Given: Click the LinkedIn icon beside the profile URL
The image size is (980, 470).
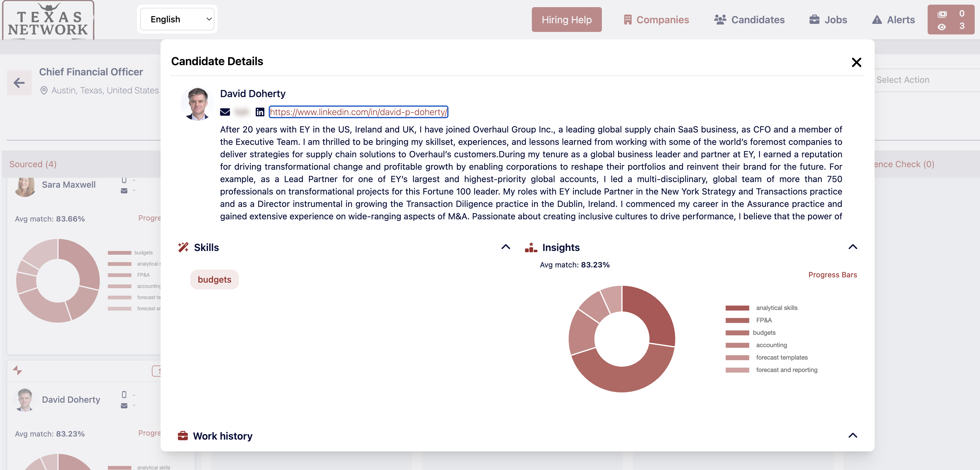Looking at the screenshot, I should (x=260, y=112).
